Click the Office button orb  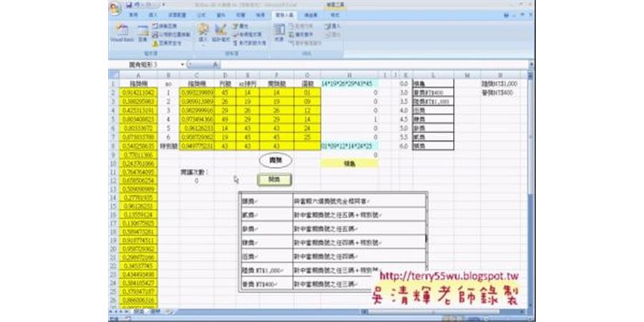coord(115,6)
